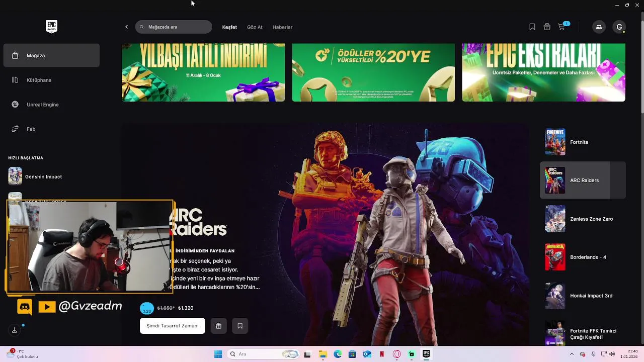Open the Göz At tab

coord(255,27)
